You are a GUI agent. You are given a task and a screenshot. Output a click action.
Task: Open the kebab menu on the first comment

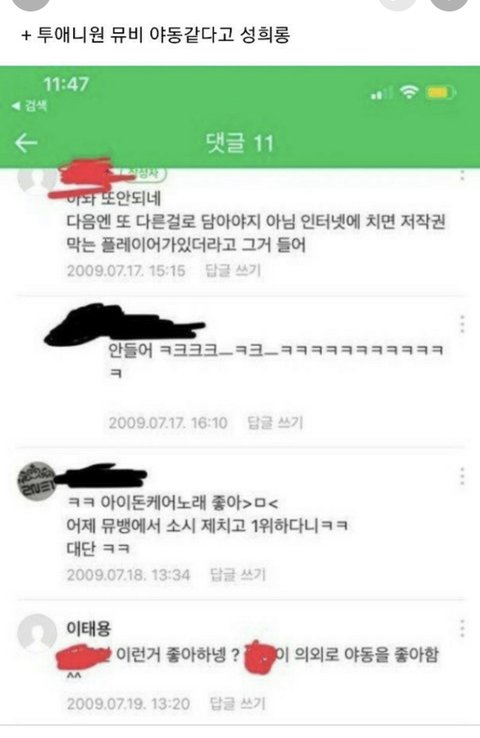click(x=463, y=175)
